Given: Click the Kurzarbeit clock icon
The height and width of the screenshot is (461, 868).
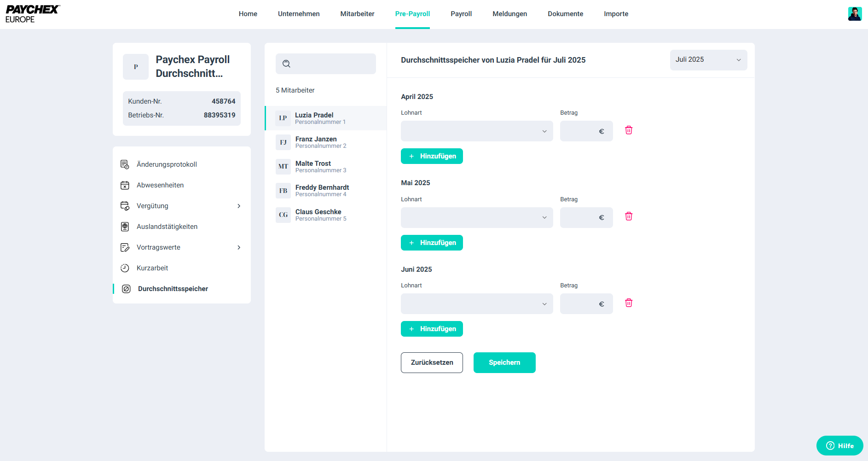Looking at the screenshot, I should [125, 268].
